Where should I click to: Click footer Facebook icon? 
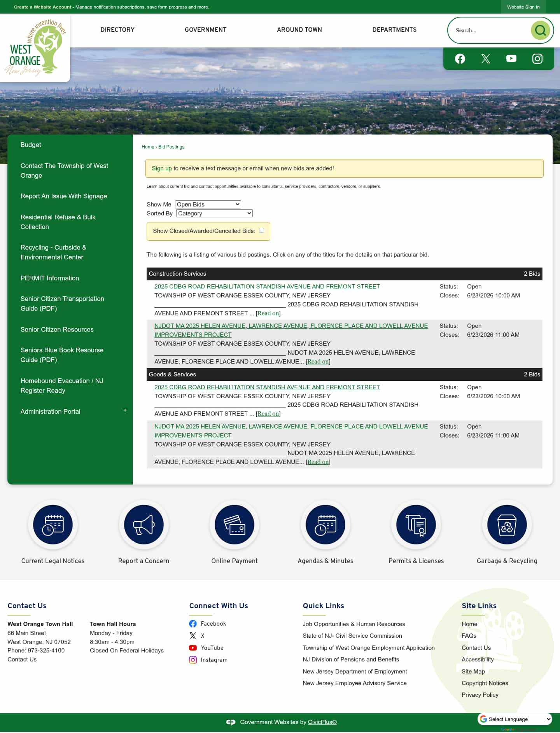tap(193, 624)
